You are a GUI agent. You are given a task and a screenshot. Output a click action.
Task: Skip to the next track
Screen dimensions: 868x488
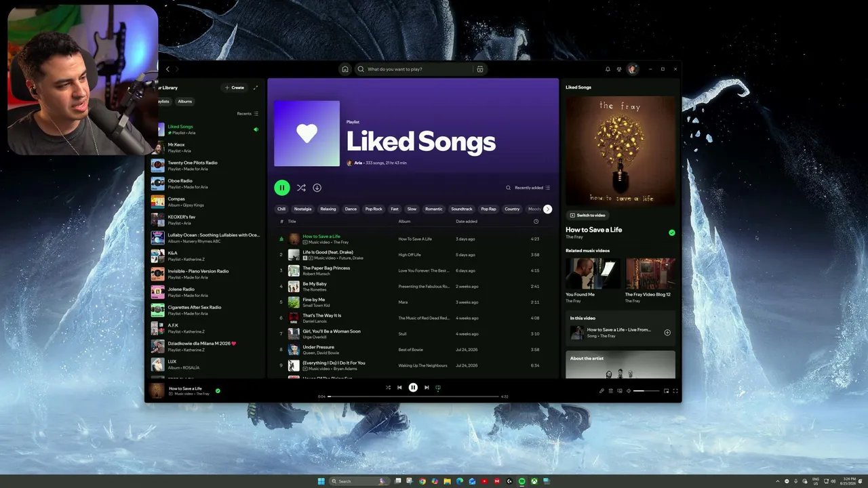(x=427, y=388)
